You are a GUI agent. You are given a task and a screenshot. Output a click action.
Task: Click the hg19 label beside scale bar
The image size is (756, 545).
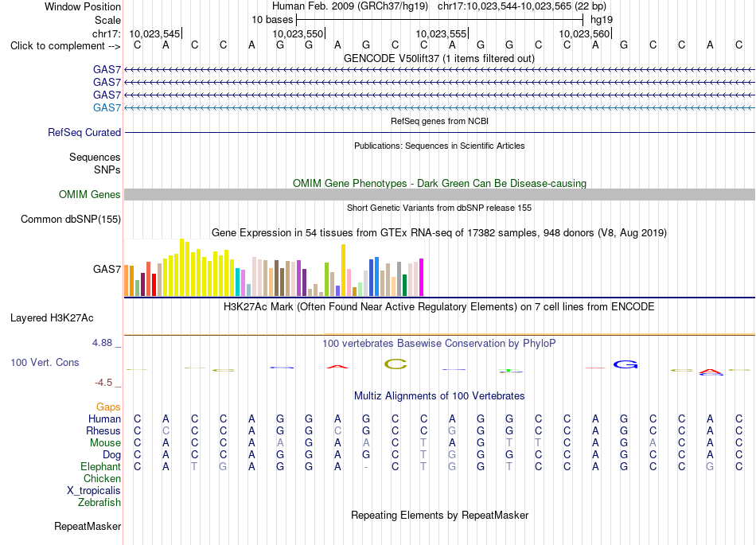click(602, 20)
